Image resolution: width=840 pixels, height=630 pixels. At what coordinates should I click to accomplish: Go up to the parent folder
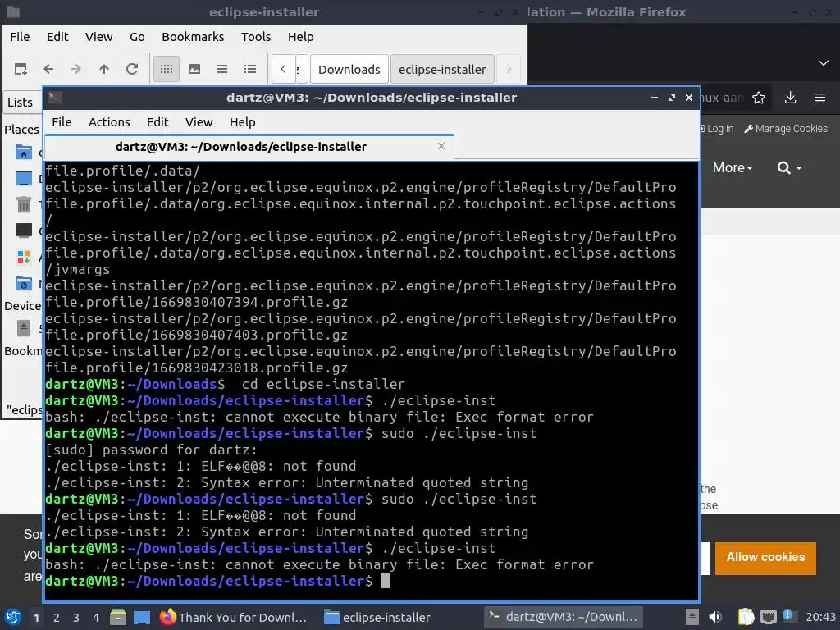click(104, 69)
